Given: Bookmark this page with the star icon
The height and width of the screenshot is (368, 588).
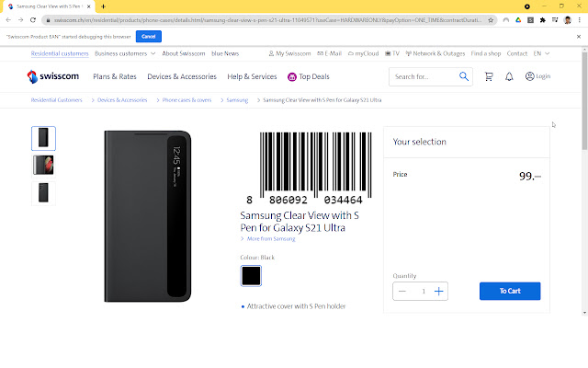Looking at the screenshot, I should tap(491, 20).
